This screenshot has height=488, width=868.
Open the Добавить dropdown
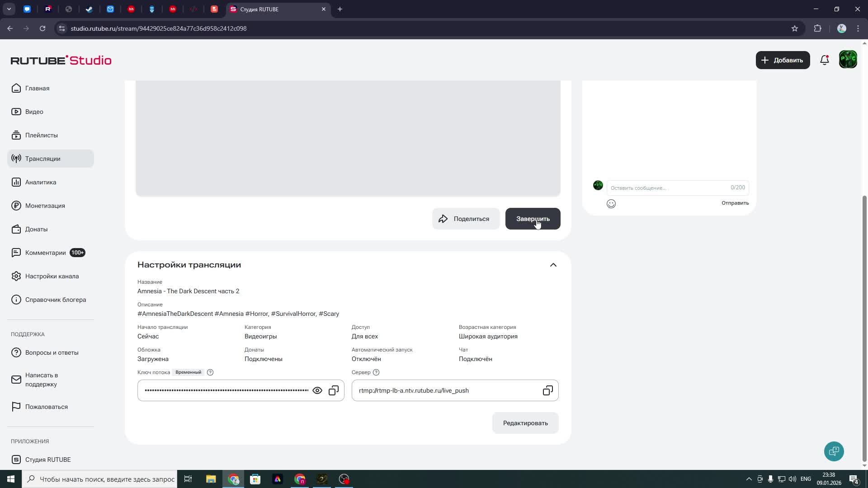click(x=783, y=60)
